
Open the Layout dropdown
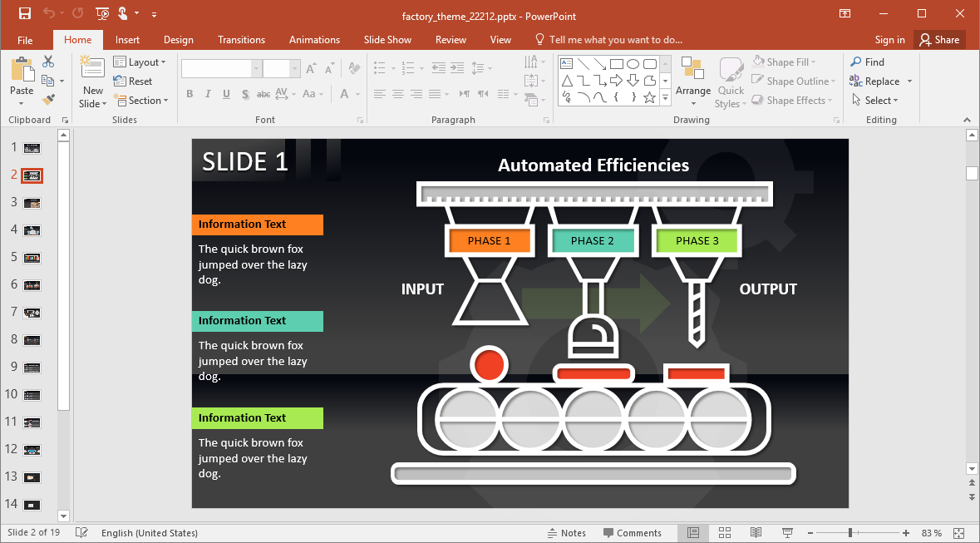[140, 62]
